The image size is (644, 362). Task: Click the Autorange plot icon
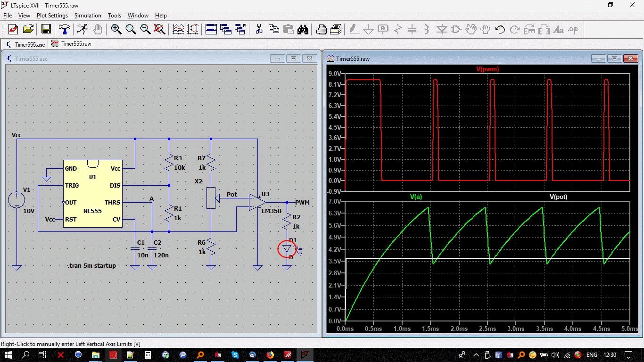click(x=178, y=29)
